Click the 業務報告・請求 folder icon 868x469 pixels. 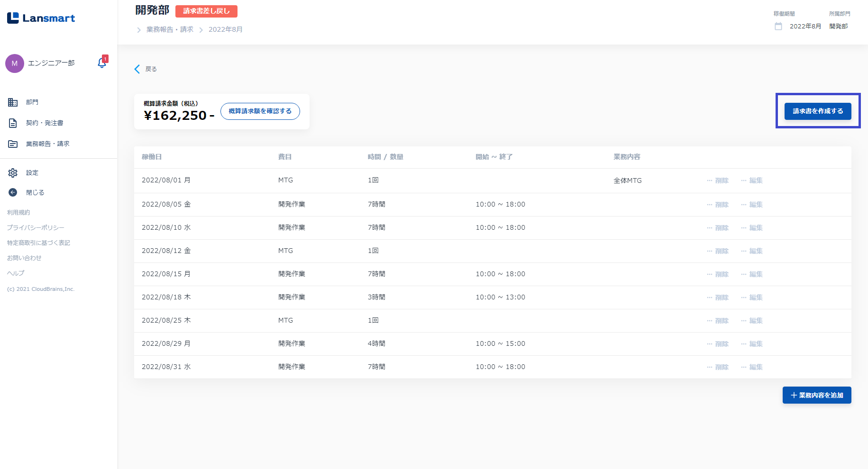pos(13,144)
